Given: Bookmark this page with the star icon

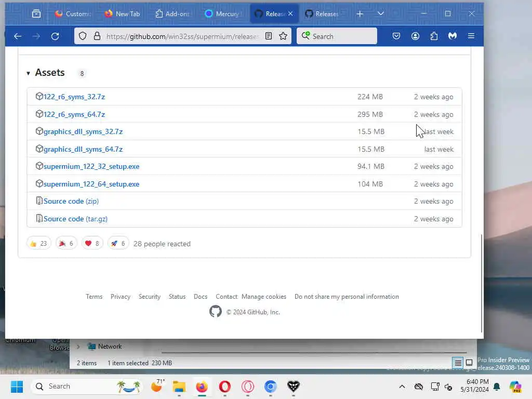Looking at the screenshot, I should click(283, 36).
